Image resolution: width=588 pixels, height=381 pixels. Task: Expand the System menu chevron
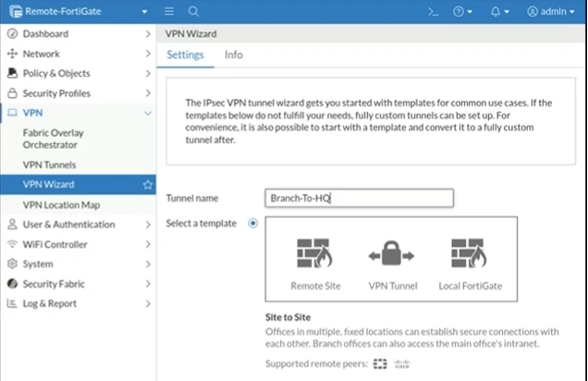[148, 264]
